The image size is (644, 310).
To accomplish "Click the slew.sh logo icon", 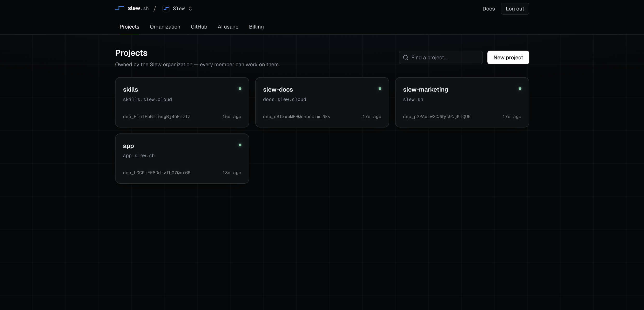I will [119, 8].
